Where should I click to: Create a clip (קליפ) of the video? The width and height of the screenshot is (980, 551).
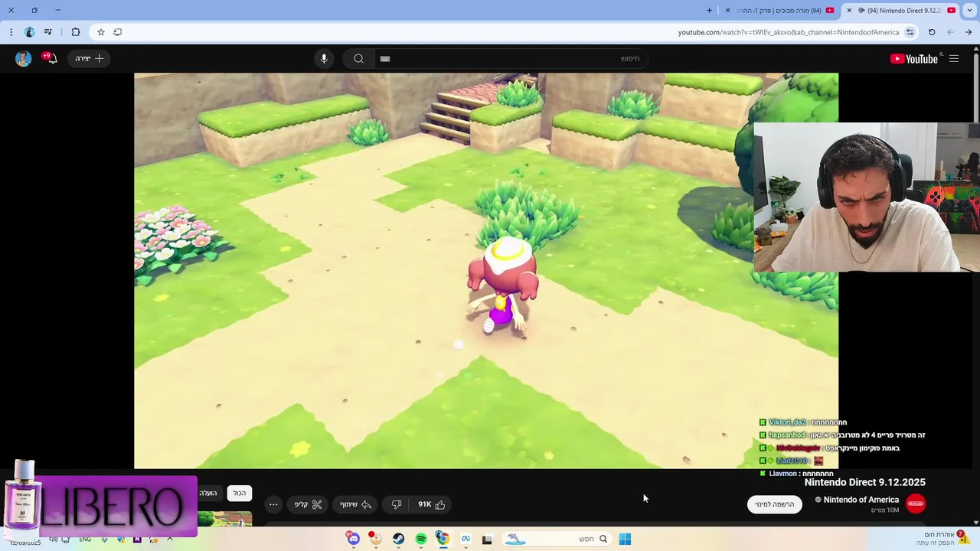(x=309, y=504)
